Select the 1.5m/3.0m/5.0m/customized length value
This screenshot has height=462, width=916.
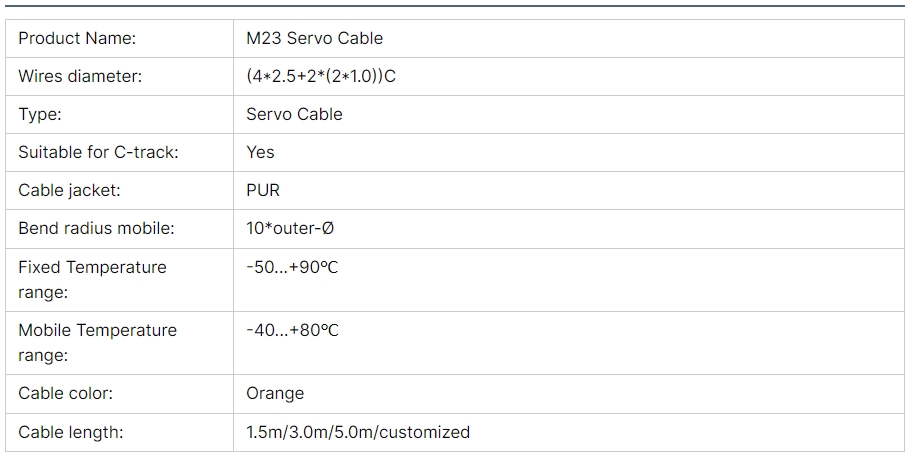point(358,433)
